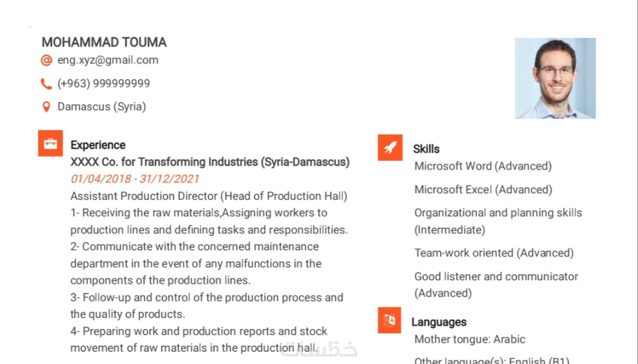638x364 pixels.
Task: Click the orange email @ icon
Action: tap(47, 60)
